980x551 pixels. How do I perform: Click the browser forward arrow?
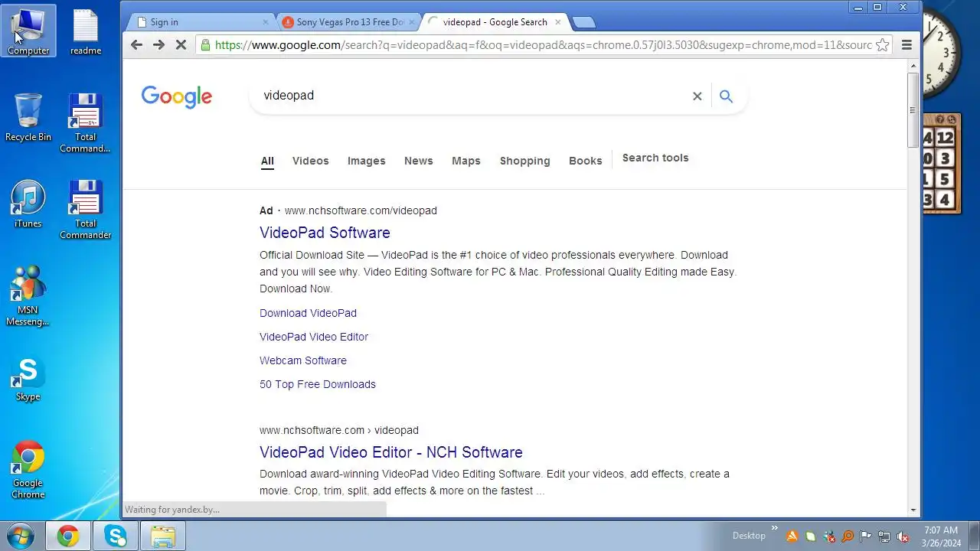click(158, 45)
